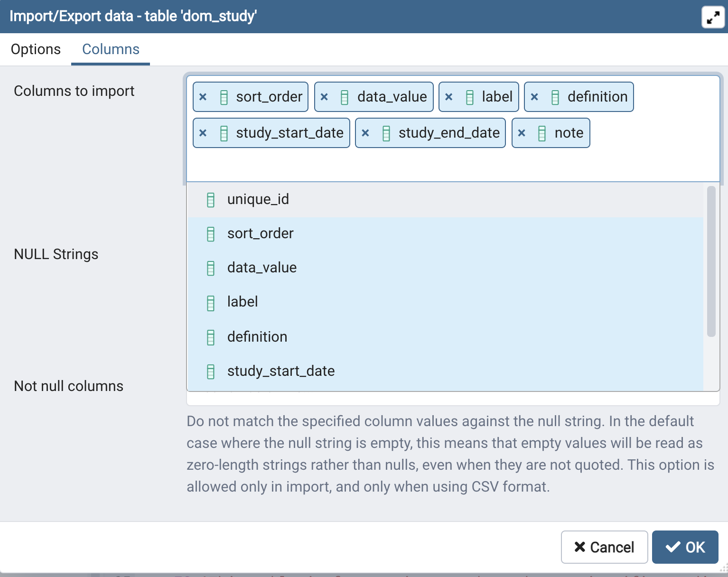The width and height of the screenshot is (728, 577).
Task: Remove the label column tag
Action: coord(449,97)
